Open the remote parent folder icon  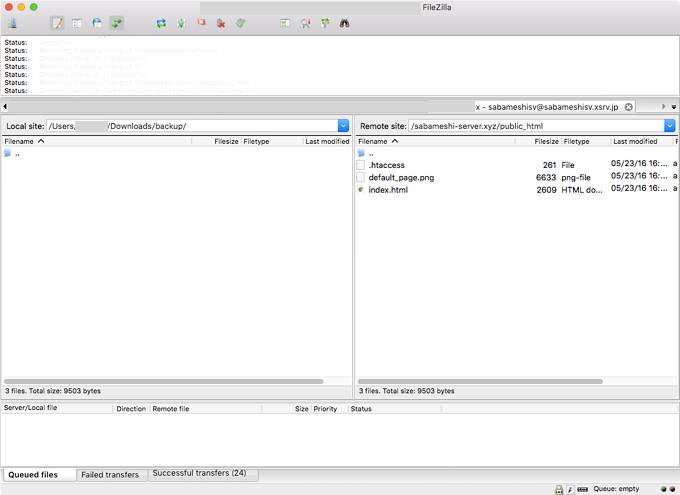pos(361,153)
